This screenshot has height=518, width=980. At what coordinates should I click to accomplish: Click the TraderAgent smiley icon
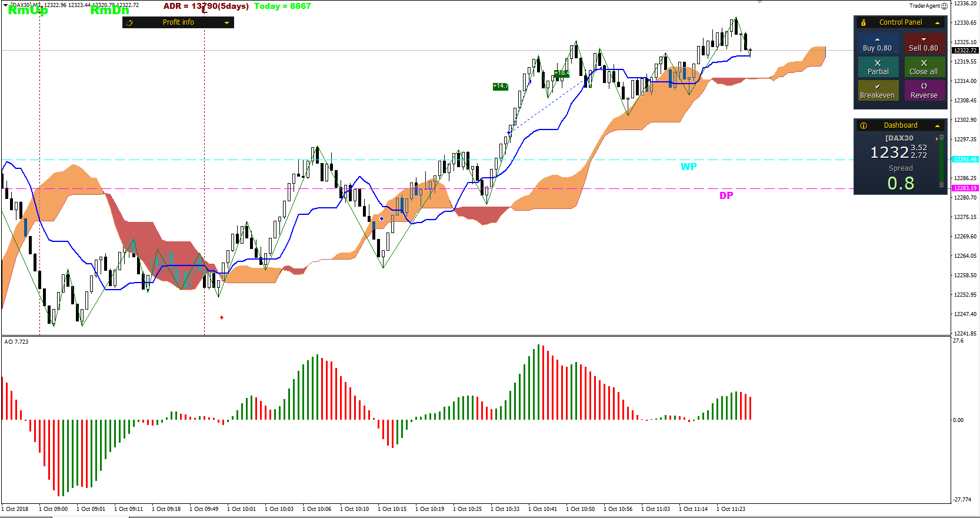(x=944, y=6)
